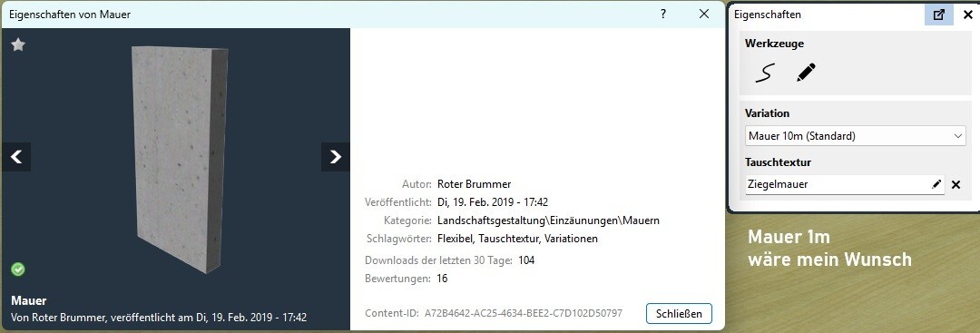This screenshot has height=333, width=980.
Task: Select the pencil edit tool under Werkzeuge
Action: (x=807, y=73)
